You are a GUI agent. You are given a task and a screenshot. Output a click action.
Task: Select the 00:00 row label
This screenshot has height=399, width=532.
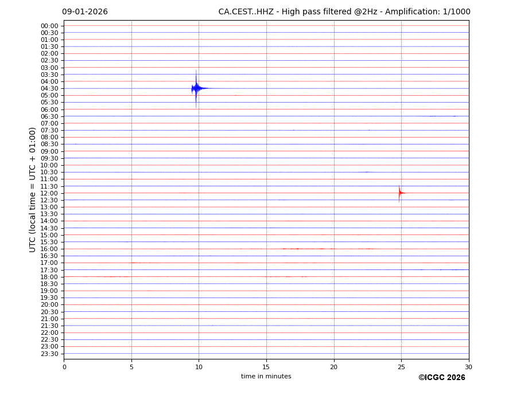(49, 26)
